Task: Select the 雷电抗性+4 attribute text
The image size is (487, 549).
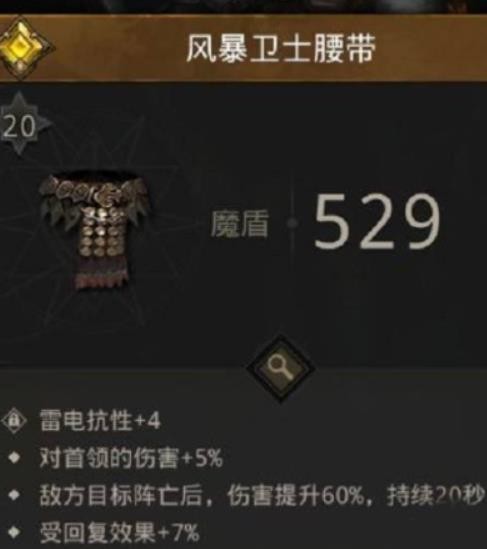Action: pos(100,421)
